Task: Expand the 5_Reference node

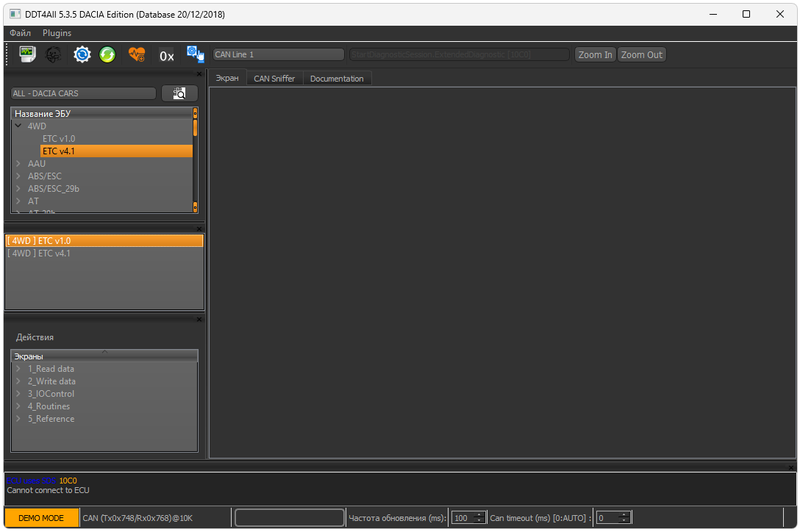Action: tap(18, 419)
